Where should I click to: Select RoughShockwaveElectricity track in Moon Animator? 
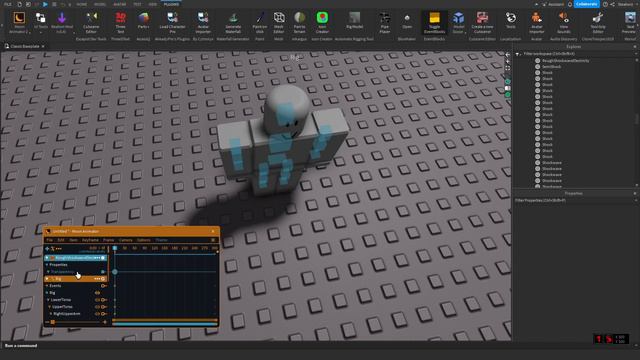(x=76, y=258)
